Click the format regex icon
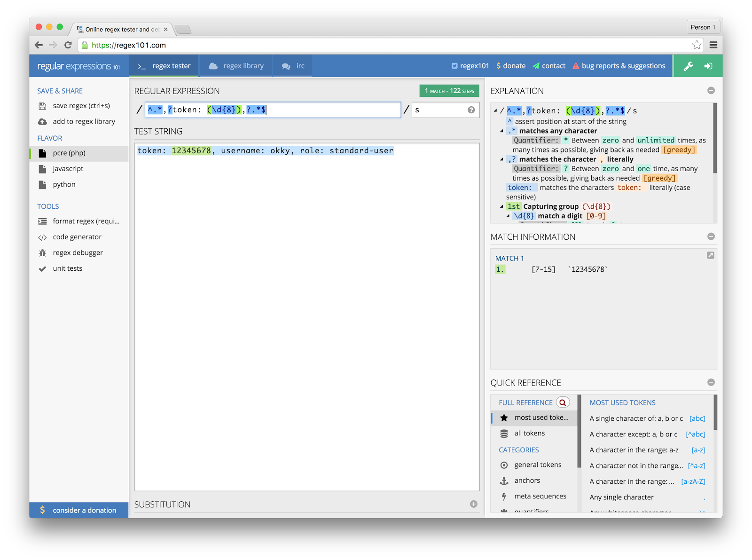This screenshot has height=560, width=752. [42, 221]
